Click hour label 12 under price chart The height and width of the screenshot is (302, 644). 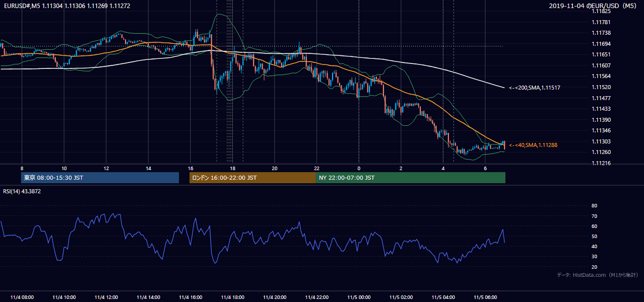(106, 168)
